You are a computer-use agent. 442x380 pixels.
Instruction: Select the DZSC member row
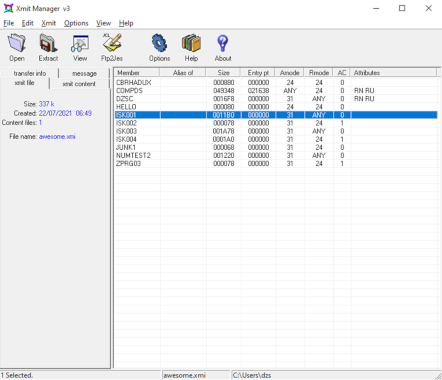[276, 99]
